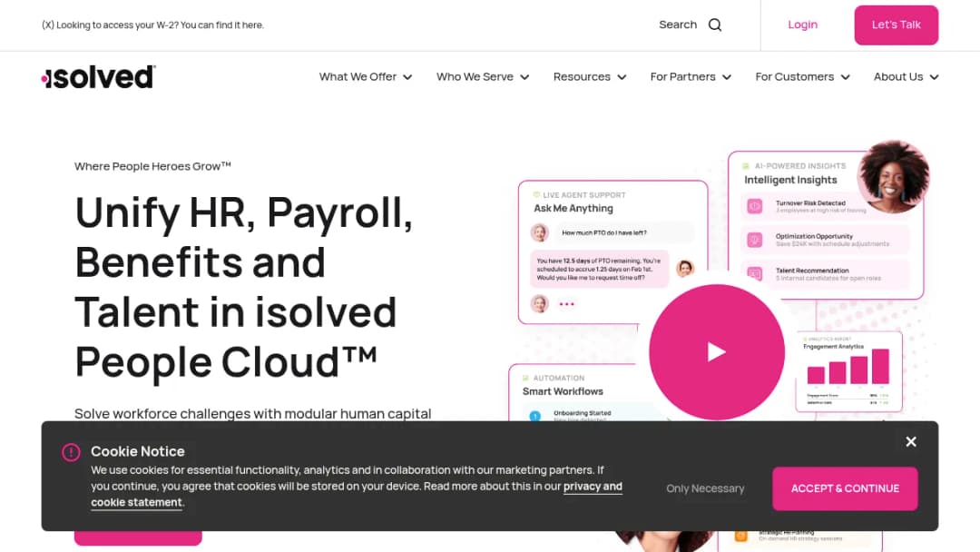This screenshot has width=980, height=552.
Task: Open the For Partners menu label
Action: click(682, 77)
